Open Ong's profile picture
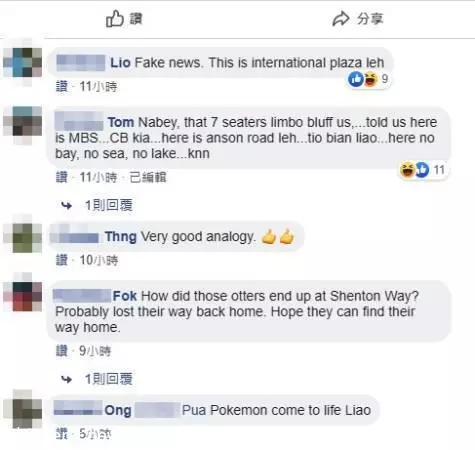This screenshot has height=450, width=475. [23, 409]
